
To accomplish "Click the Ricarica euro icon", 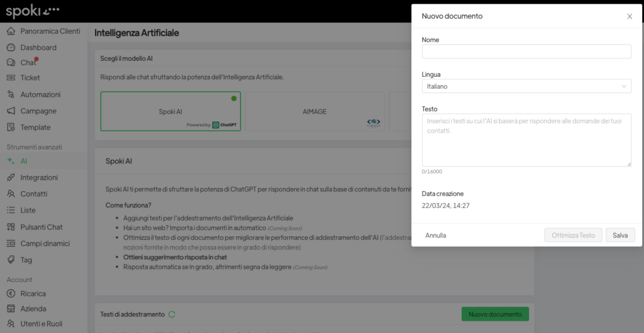I will (11, 293).
